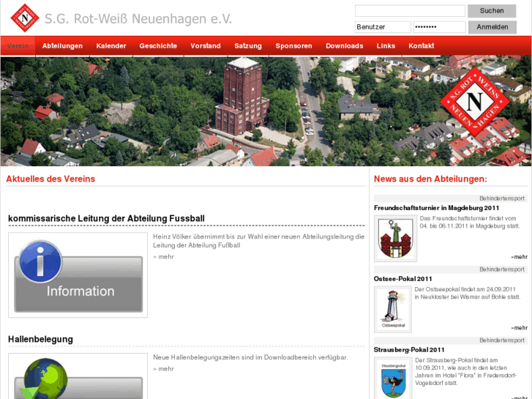Select Sponsoren in the navigation bar

pos(293,45)
